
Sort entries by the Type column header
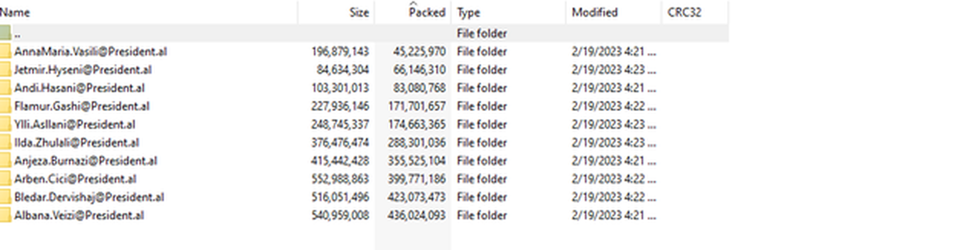509,12
